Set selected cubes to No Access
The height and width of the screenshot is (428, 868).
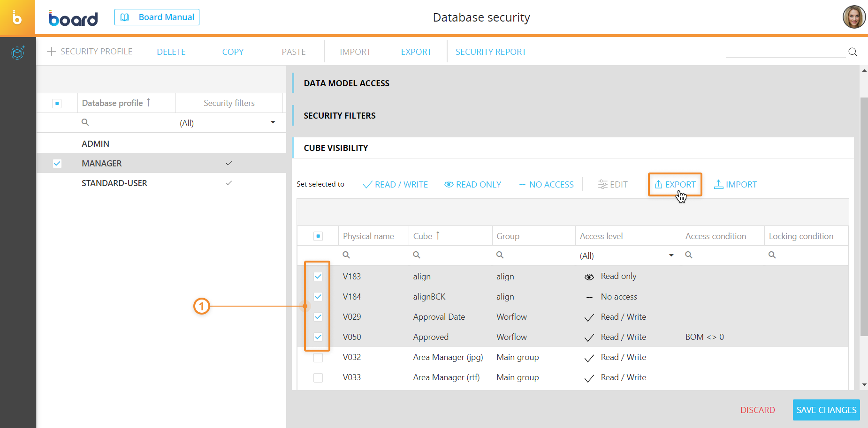[546, 185]
